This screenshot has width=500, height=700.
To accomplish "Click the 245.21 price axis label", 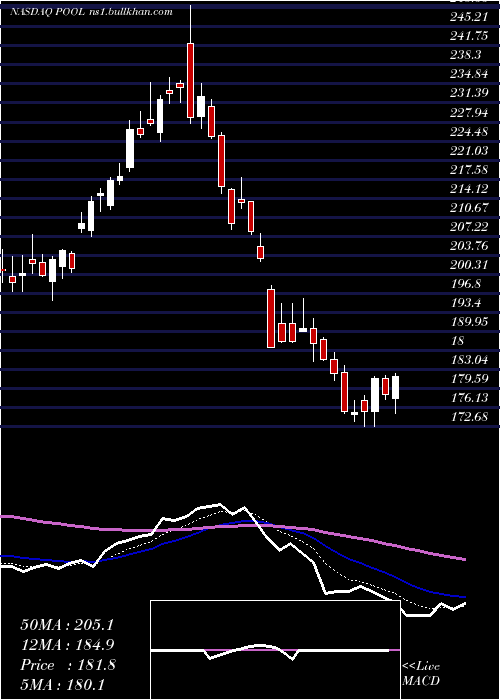I will click(468, 17).
